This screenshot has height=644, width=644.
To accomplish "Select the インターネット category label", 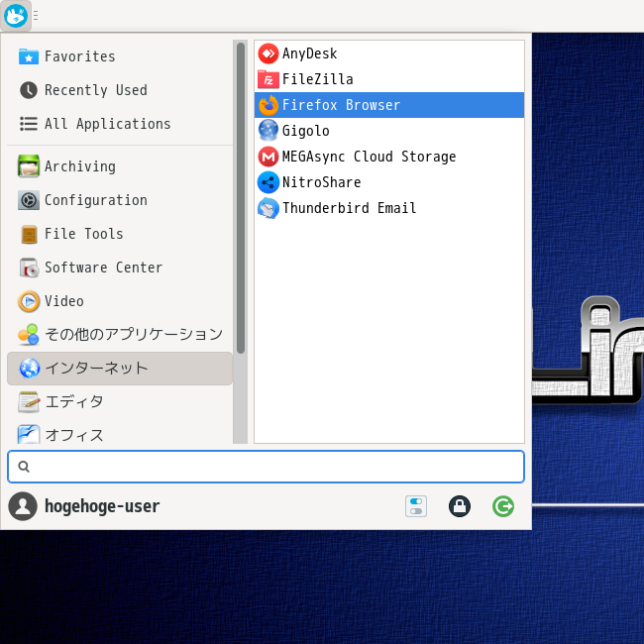I will coord(96,369).
